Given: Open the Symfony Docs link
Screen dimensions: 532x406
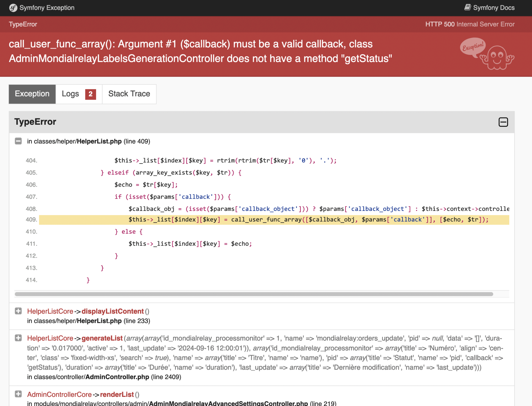Looking at the screenshot, I should click(493, 8).
